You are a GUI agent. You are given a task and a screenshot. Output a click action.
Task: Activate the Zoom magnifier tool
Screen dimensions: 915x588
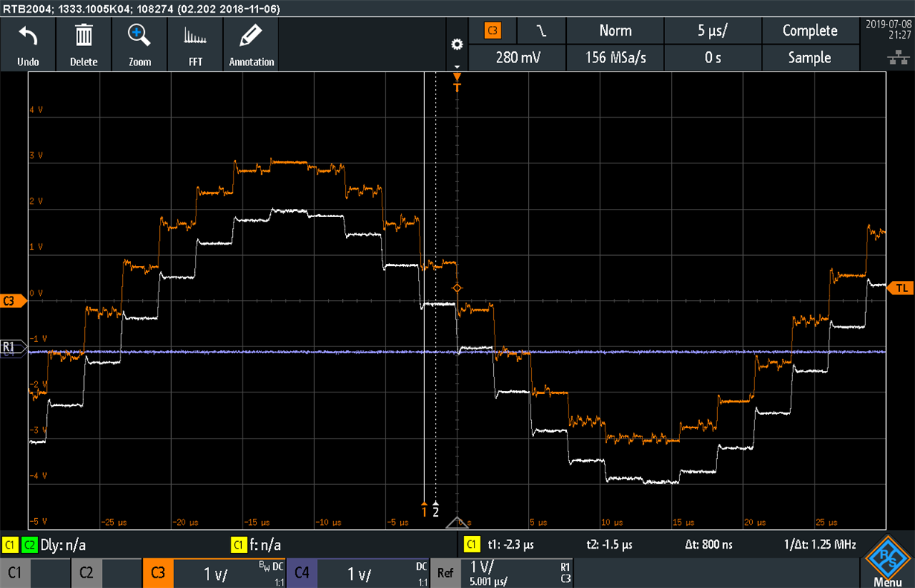pos(140,35)
